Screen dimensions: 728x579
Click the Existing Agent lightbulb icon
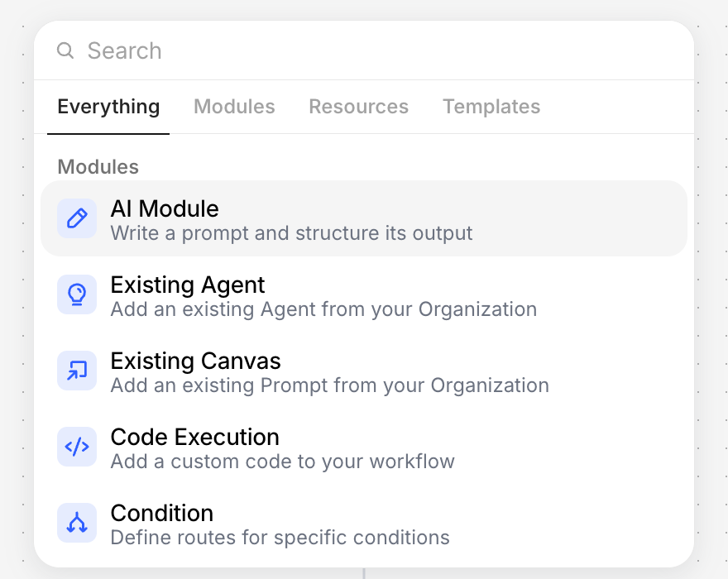click(77, 294)
